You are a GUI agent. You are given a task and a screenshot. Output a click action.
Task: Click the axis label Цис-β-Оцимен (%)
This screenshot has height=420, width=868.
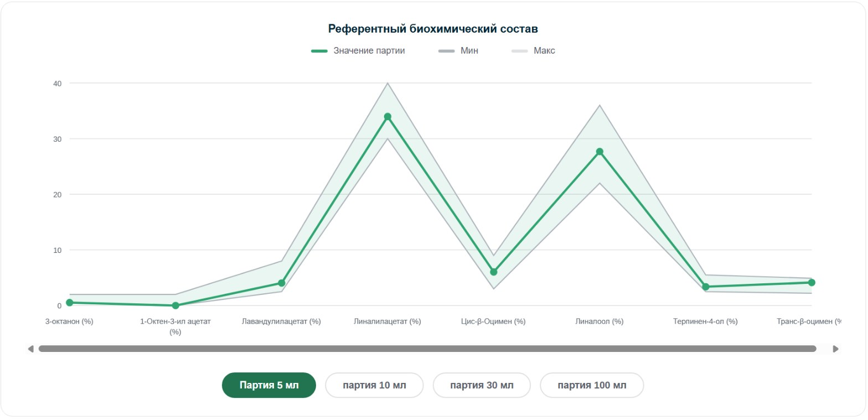494,322
